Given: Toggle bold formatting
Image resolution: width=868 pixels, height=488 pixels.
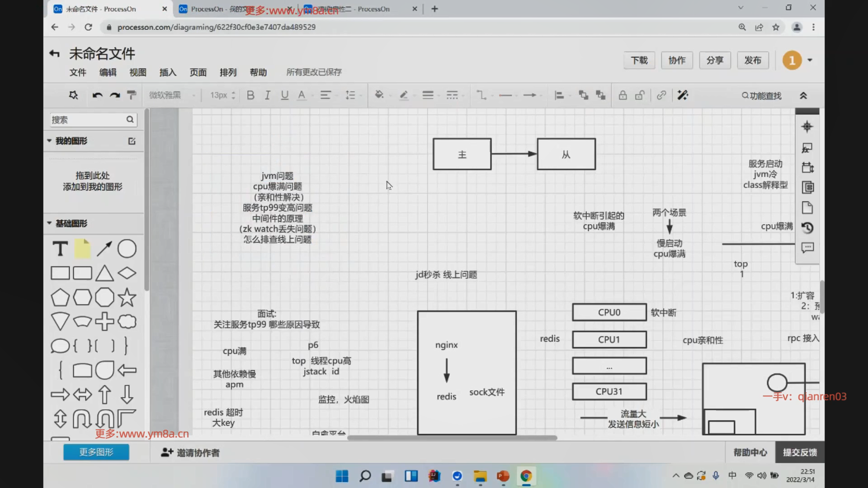Looking at the screenshot, I should click(x=250, y=95).
